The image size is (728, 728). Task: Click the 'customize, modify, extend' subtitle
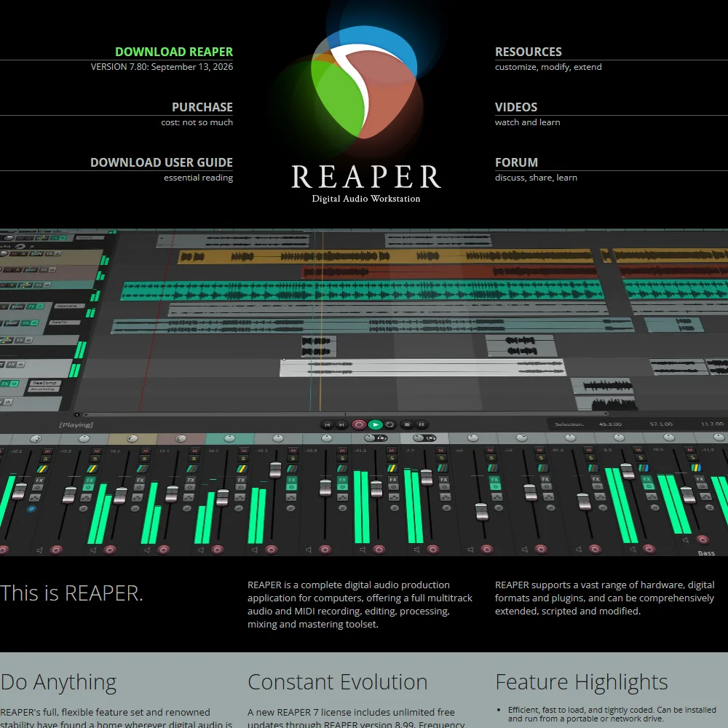(548, 67)
